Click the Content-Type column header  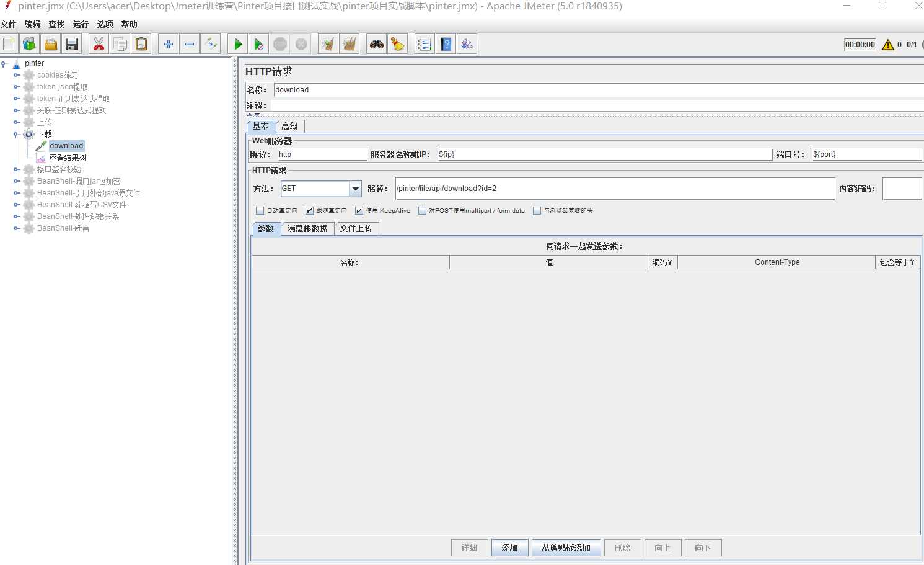(x=777, y=262)
